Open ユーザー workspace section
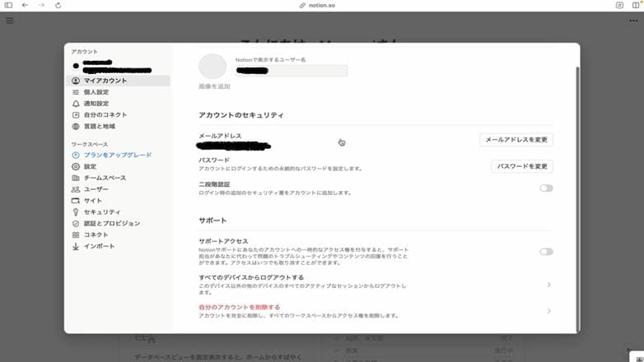The width and height of the screenshot is (644, 362). pyautogui.click(x=119, y=189)
